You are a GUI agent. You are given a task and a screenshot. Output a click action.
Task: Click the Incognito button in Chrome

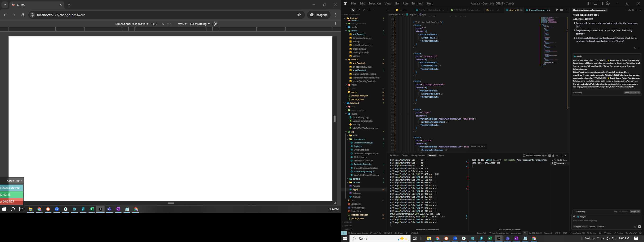pyautogui.click(x=319, y=15)
